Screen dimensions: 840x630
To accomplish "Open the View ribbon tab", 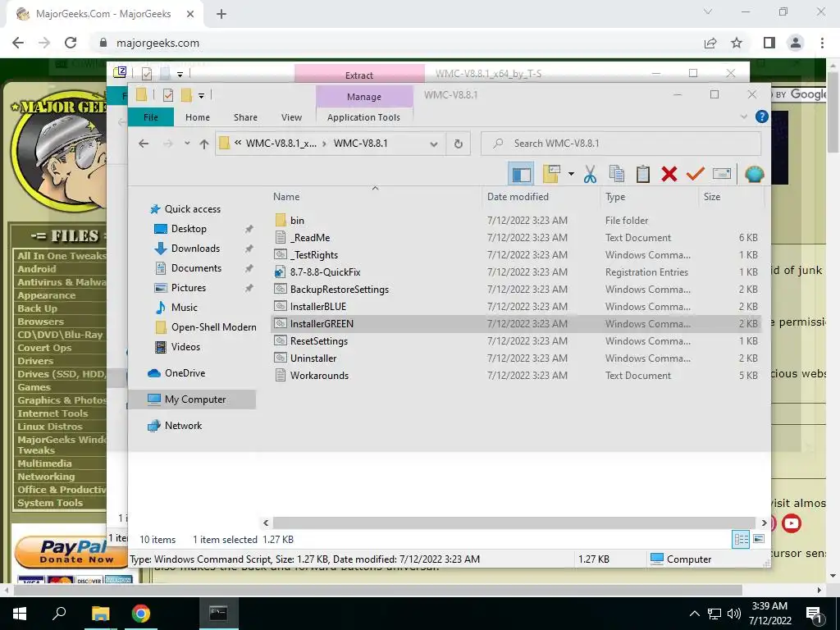I will (291, 117).
